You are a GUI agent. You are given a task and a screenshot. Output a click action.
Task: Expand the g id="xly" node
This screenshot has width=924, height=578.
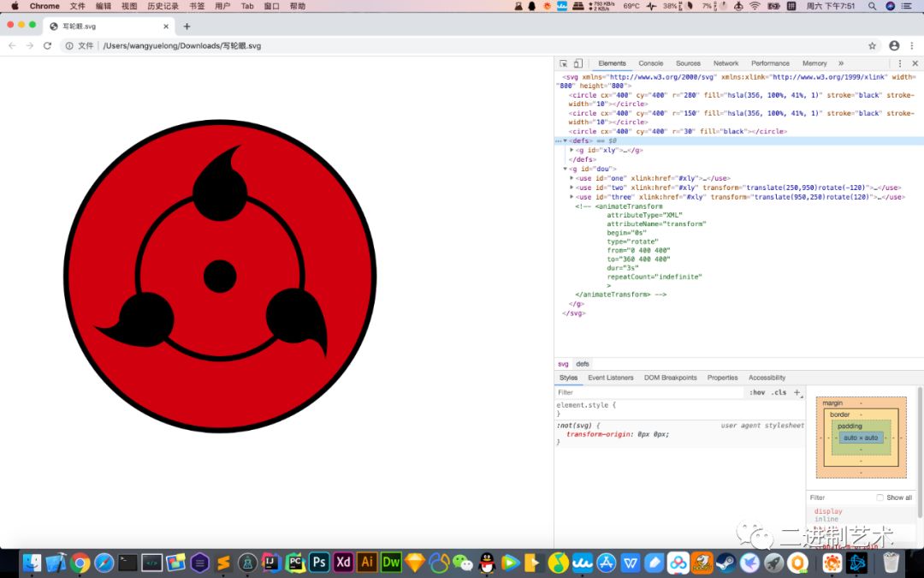(x=572, y=150)
